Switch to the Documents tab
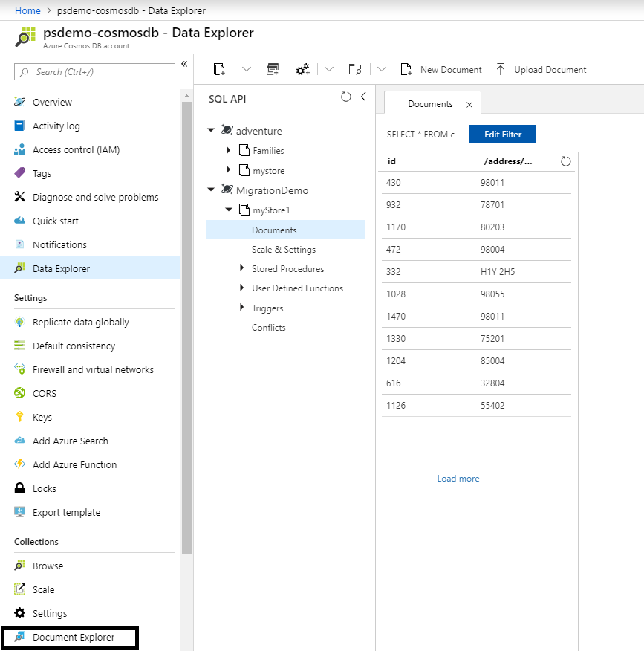 pyautogui.click(x=430, y=104)
